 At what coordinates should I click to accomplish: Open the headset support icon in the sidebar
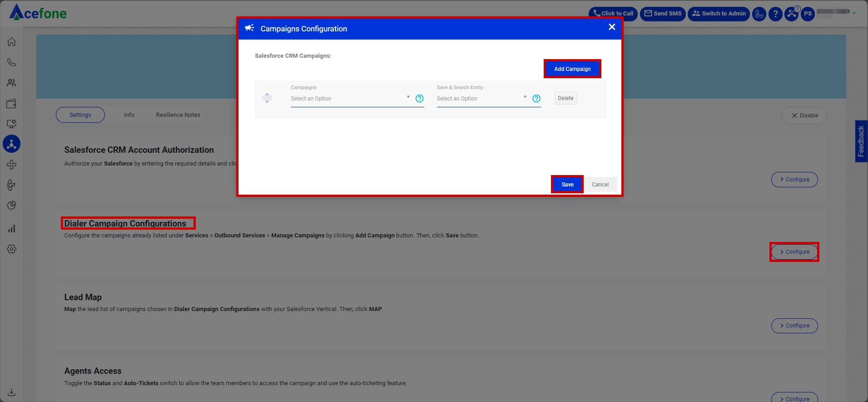[12, 185]
